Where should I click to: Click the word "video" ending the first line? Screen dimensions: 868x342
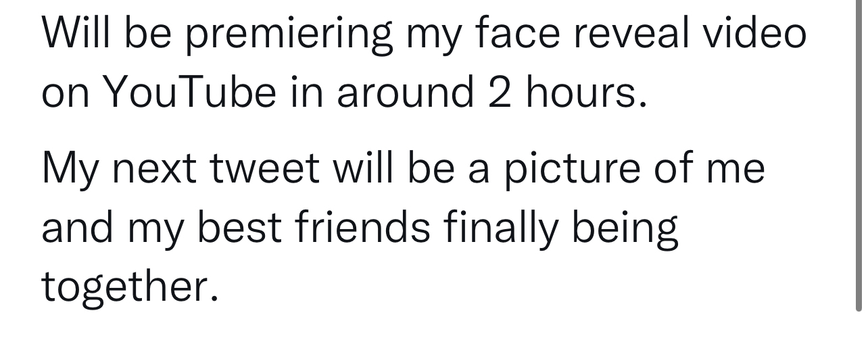(x=754, y=32)
